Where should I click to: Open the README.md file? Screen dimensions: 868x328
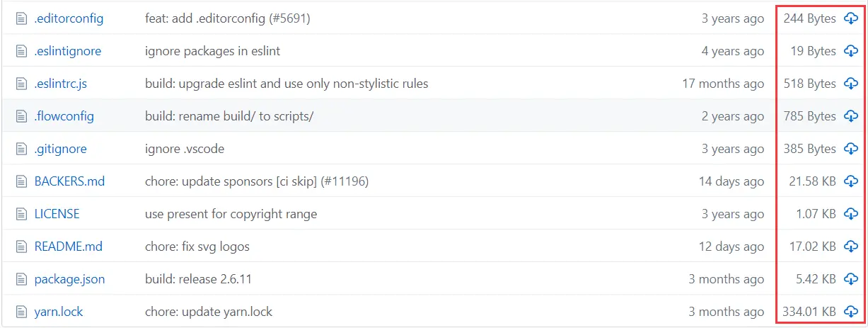pos(68,247)
